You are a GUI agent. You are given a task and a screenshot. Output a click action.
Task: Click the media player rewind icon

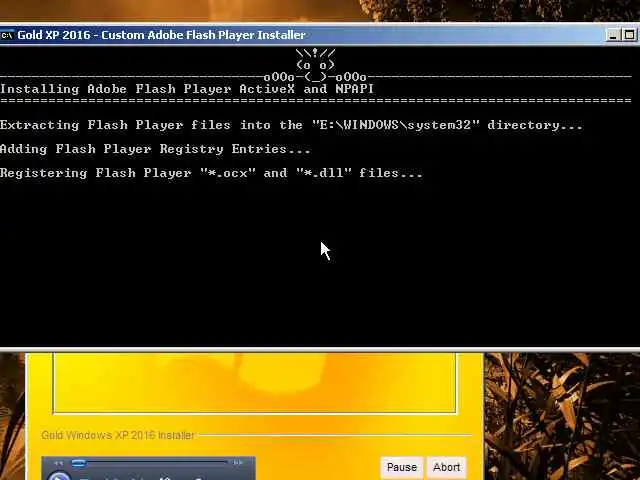(x=59, y=463)
